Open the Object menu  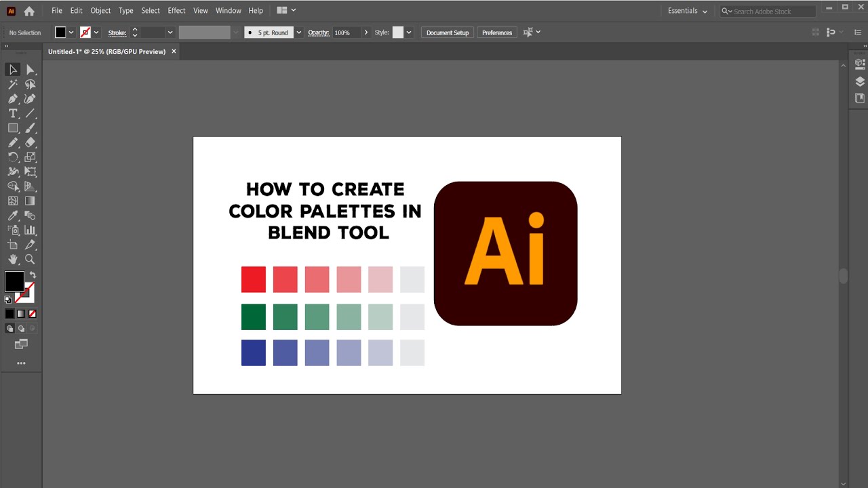pos(100,11)
